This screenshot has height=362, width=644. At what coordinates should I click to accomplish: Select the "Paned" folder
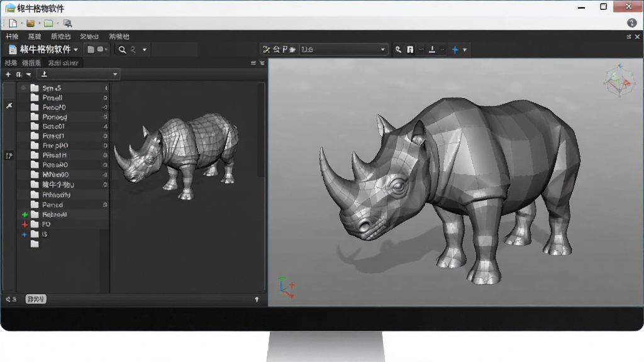[x=53, y=205]
